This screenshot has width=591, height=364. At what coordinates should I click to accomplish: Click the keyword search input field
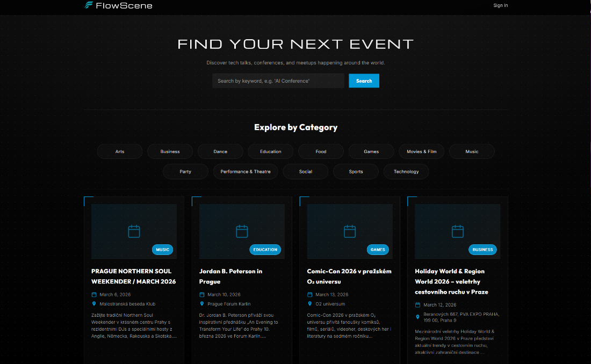(278, 81)
